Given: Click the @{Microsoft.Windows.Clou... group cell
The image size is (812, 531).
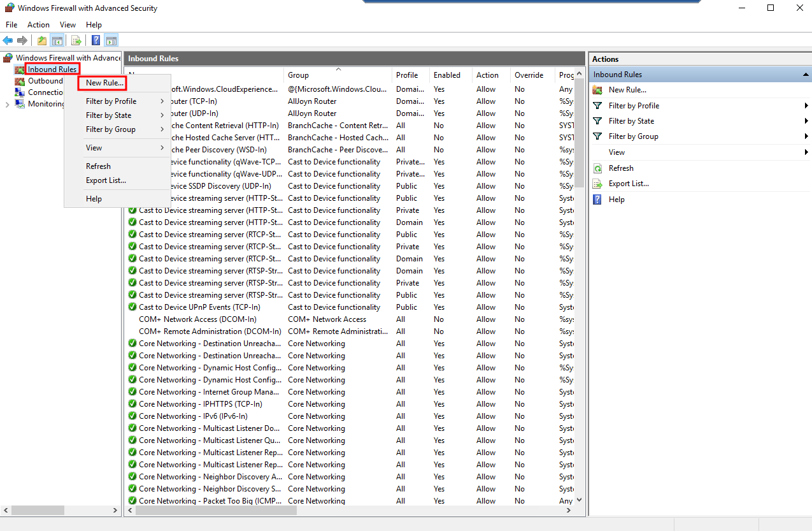Looking at the screenshot, I should pyautogui.click(x=338, y=89).
